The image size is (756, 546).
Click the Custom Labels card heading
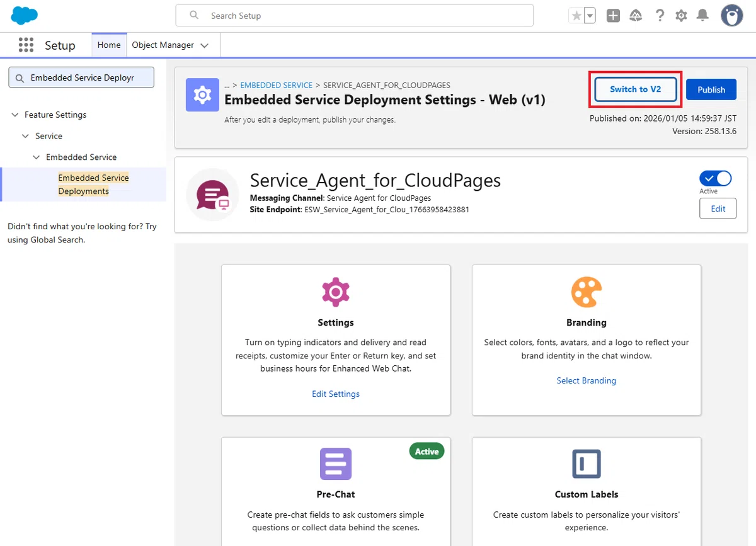pos(587,494)
